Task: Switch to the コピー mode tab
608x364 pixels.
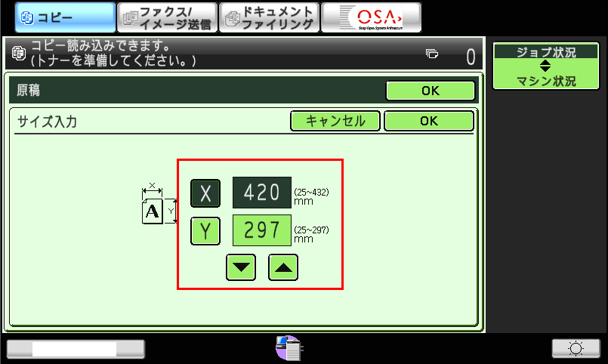Action: pyautogui.click(x=59, y=17)
